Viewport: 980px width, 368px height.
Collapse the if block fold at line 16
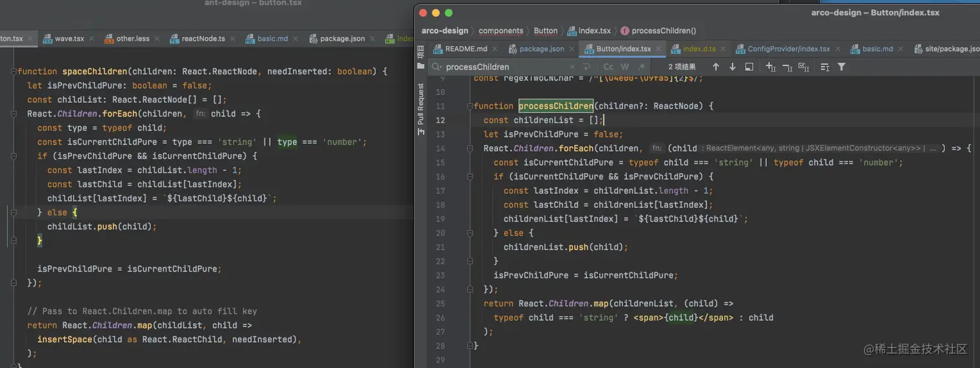(x=469, y=177)
